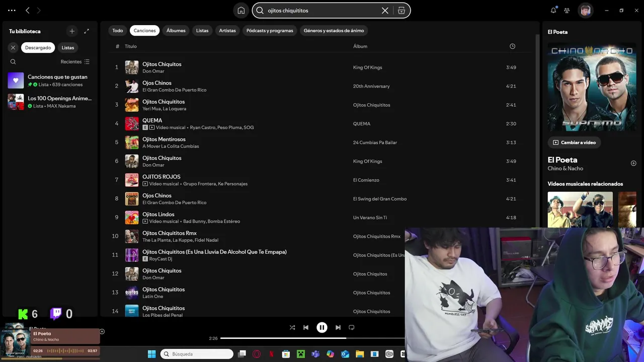Sort by the clock duration column
The height and width of the screenshot is (362, 644).
pyautogui.click(x=512, y=46)
